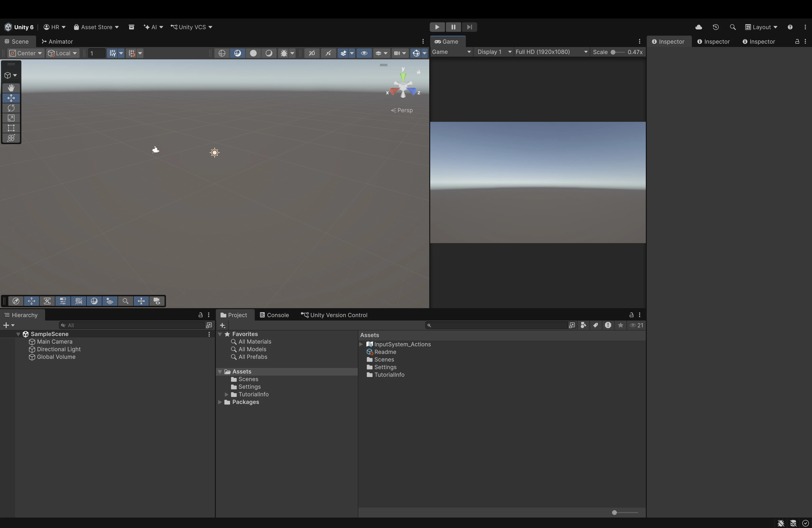Click the Pause button

(453, 27)
